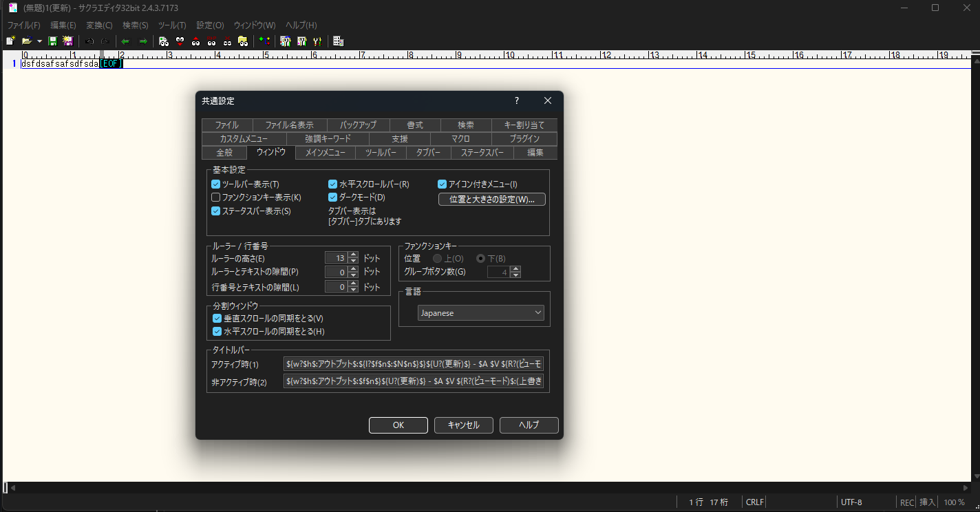This screenshot has width=980, height=512.
Task: Click the Find Previous icon with up arrow
Action: click(x=196, y=41)
